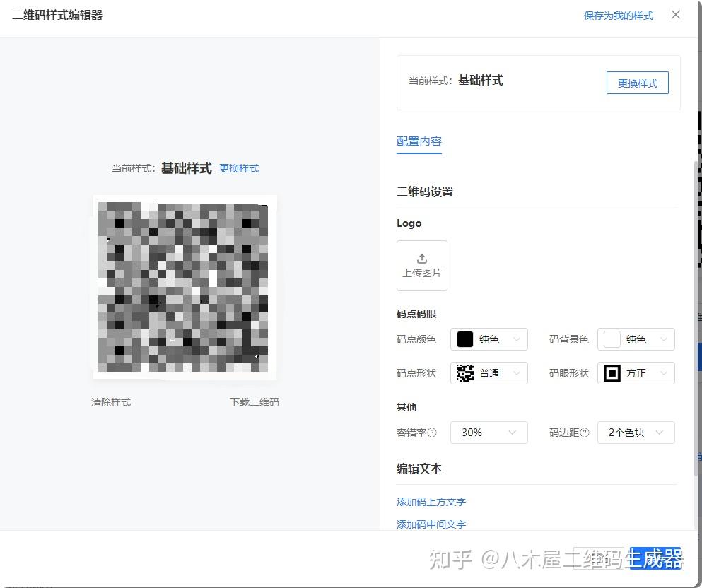This screenshot has height=588, width=702.
Task: Click the 普通 dot shape preview icon
Action: pos(464,372)
